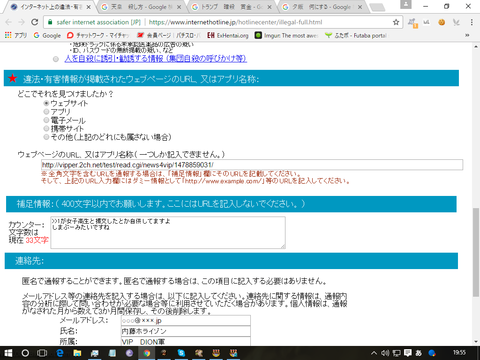The height and width of the screenshot is (360, 480).
Task: Show hidden system tray icons
Action: point(374,353)
